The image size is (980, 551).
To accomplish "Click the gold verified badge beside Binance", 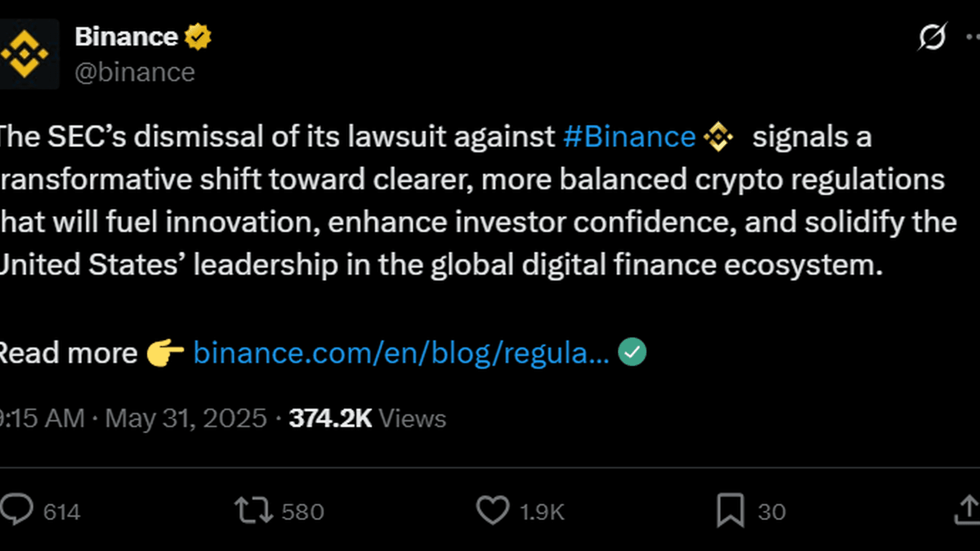I will (197, 36).
